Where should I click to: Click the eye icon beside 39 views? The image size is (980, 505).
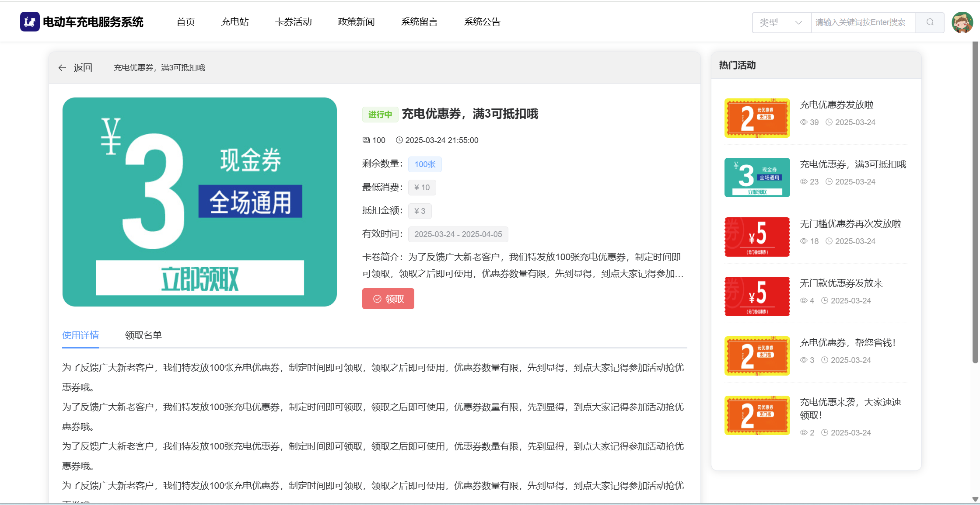pos(804,122)
